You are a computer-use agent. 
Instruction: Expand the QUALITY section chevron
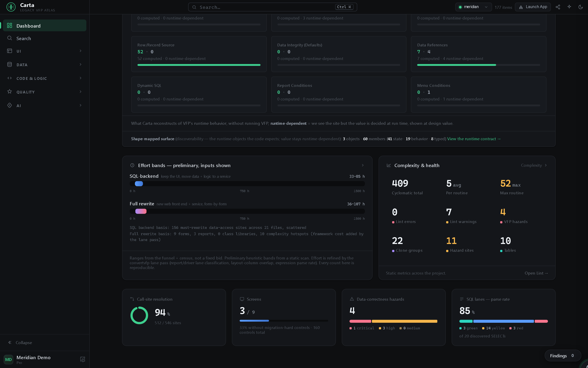(x=80, y=92)
